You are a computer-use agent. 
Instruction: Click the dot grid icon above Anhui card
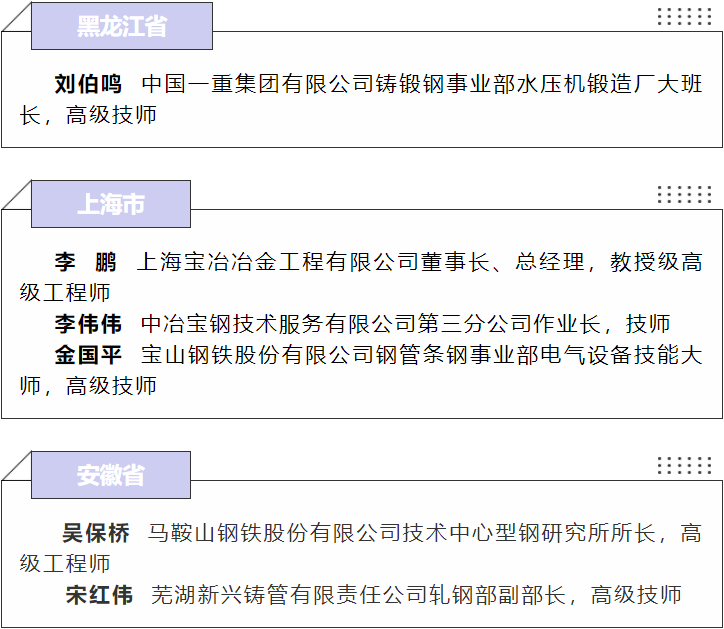(x=684, y=465)
